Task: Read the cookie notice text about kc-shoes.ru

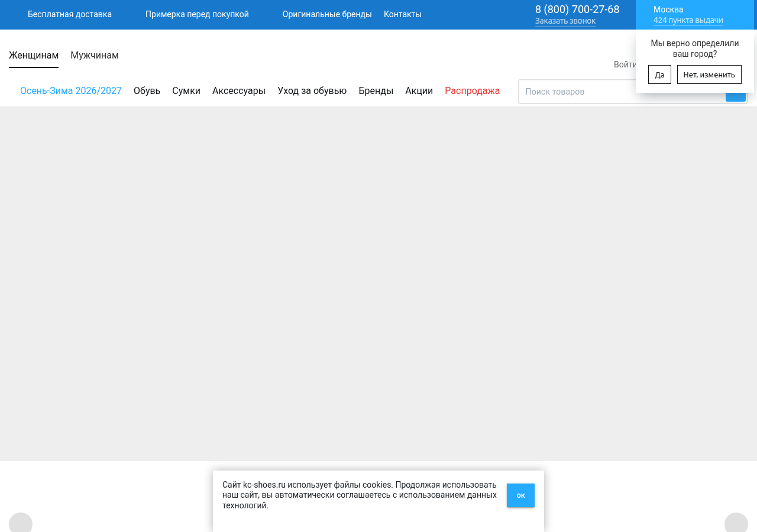Action: (x=360, y=495)
